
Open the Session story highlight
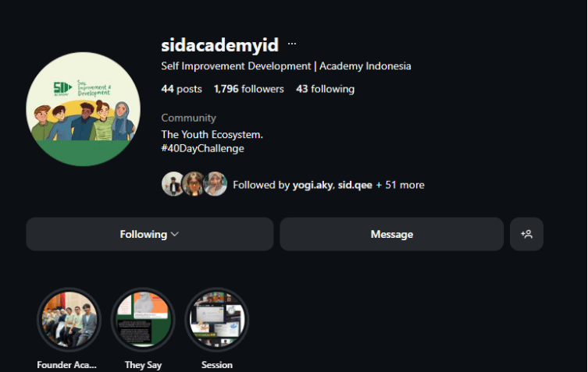[217, 320]
